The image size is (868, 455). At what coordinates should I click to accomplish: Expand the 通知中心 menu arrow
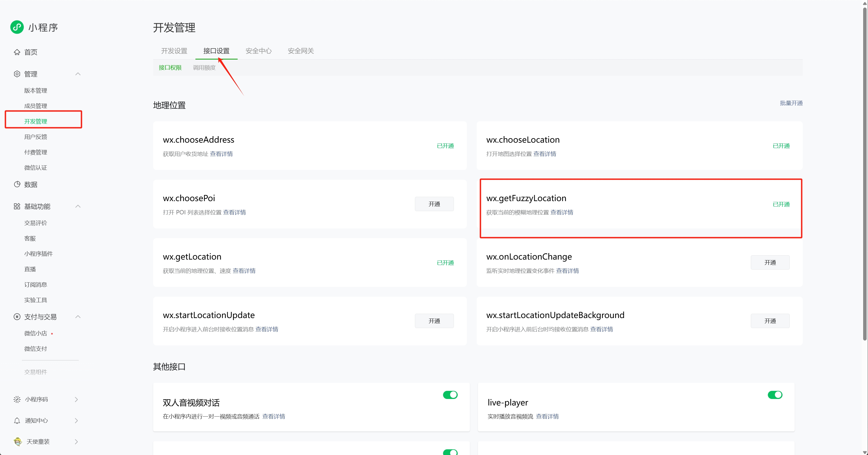(x=77, y=421)
